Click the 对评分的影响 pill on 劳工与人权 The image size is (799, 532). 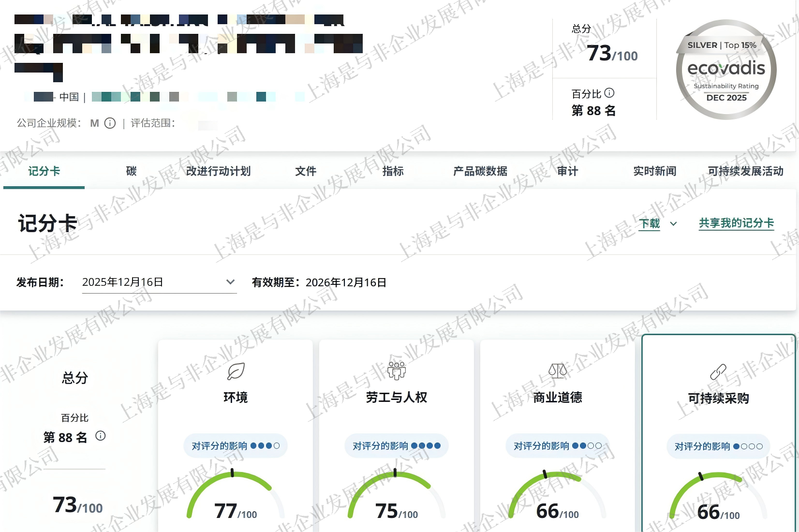pos(396,445)
